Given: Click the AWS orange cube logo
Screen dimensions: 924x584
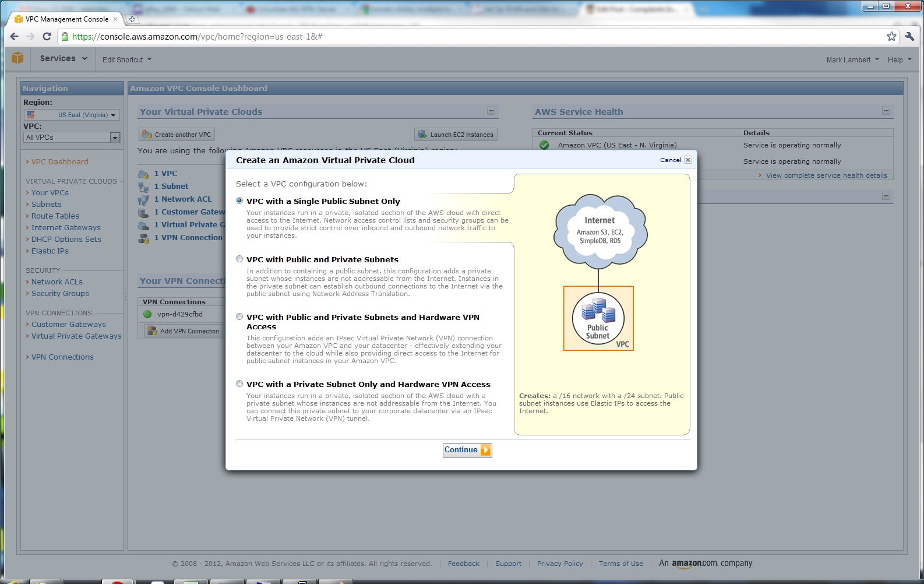Looking at the screenshot, I should [x=17, y=58].
